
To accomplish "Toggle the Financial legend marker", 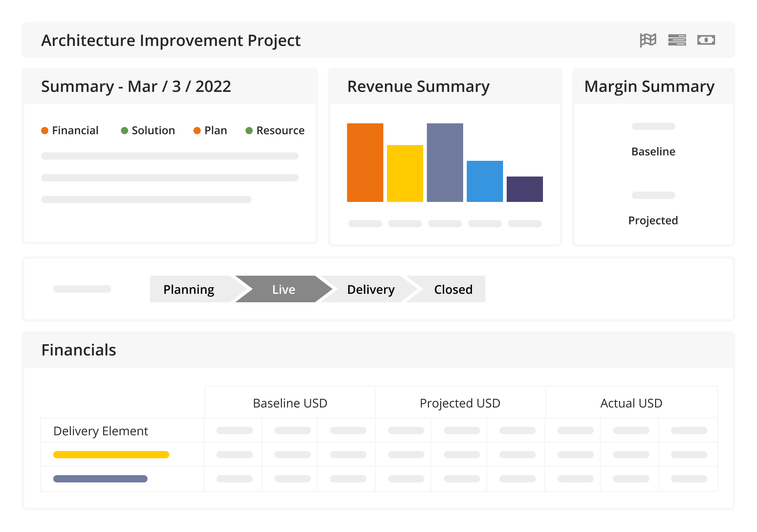I will click(x=45, y=130).
